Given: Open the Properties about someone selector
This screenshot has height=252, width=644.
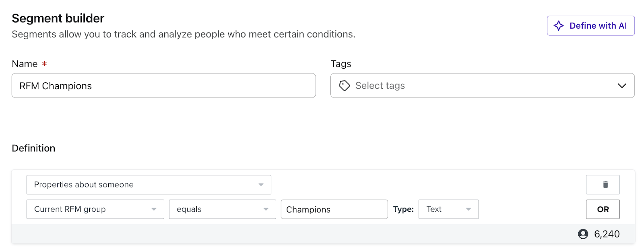Looking at the screenshot, I should point(149,185).
